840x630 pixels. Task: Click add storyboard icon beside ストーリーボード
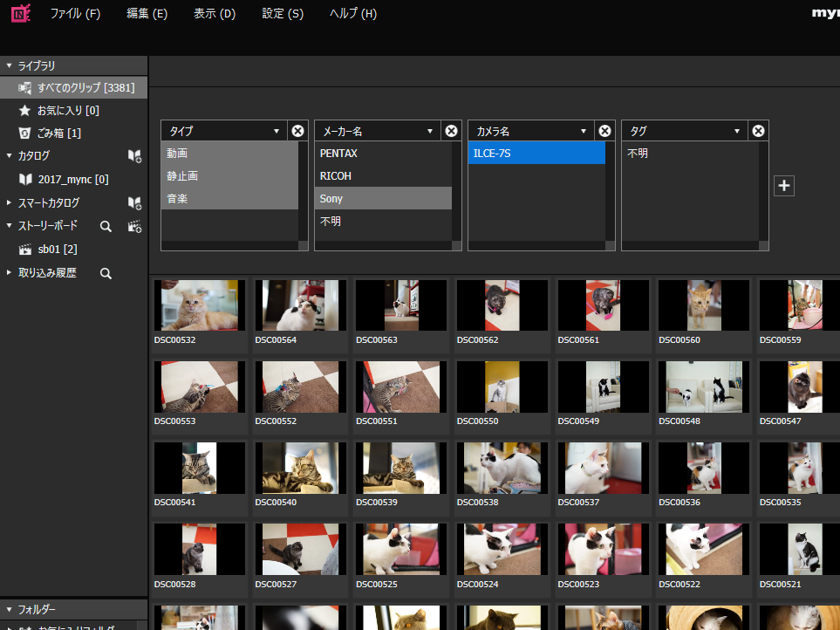click(x=134, y=227)
